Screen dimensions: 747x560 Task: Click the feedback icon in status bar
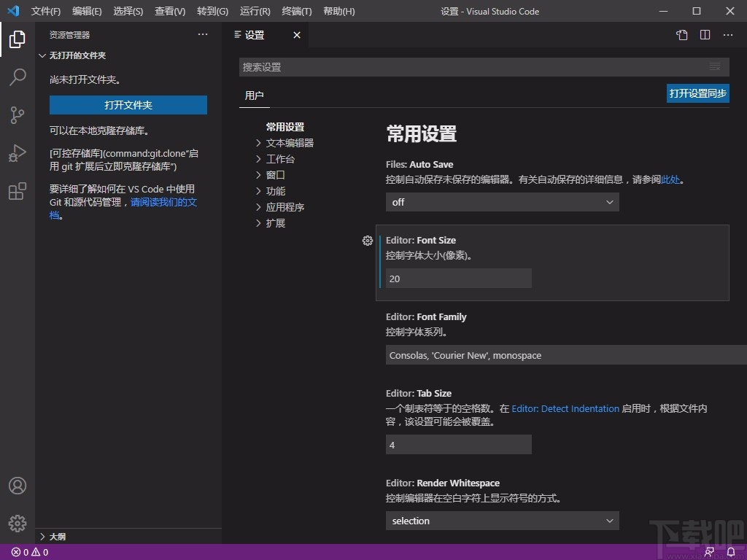coord(709,552)
